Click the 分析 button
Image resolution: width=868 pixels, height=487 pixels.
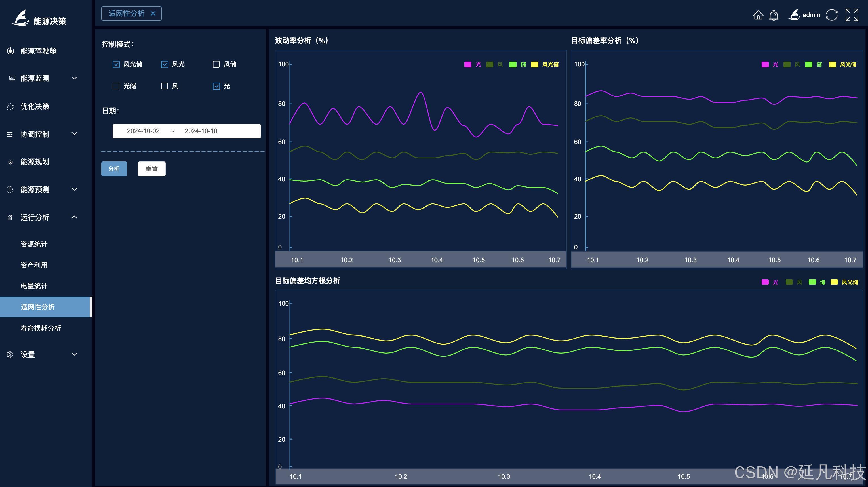(x=114, y=169)
